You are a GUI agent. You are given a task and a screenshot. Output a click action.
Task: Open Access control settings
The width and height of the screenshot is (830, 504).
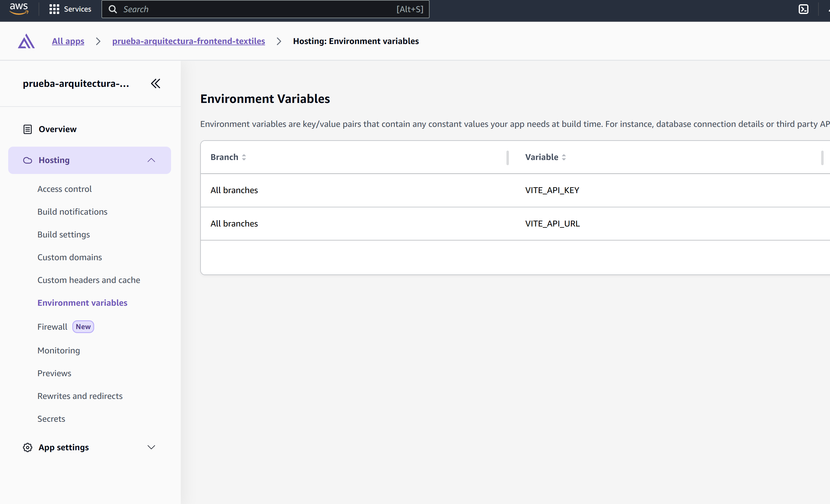[x=64, y=189]
